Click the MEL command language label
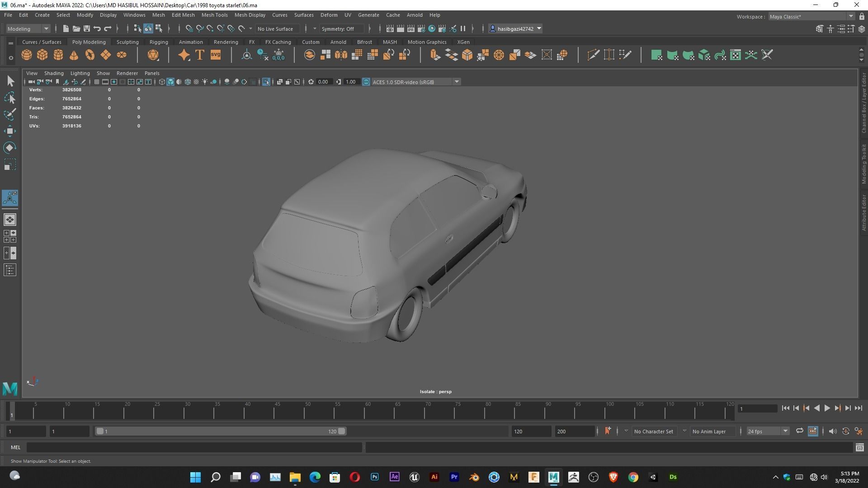868x488 pixels. click(x=15, y=447)
